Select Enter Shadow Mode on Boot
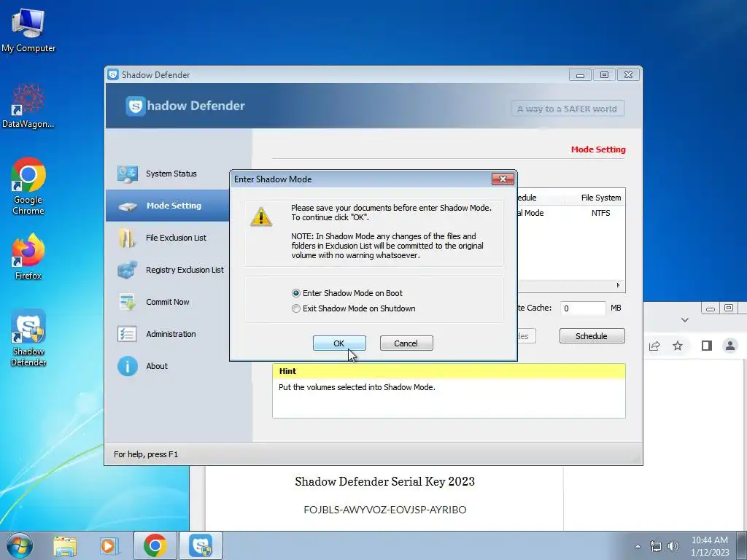 click(348, 293)
